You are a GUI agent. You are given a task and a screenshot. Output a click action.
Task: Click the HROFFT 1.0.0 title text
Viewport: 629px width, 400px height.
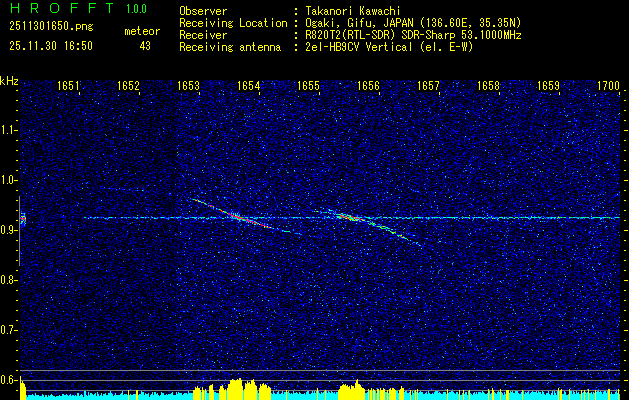[x=78, y=8]
